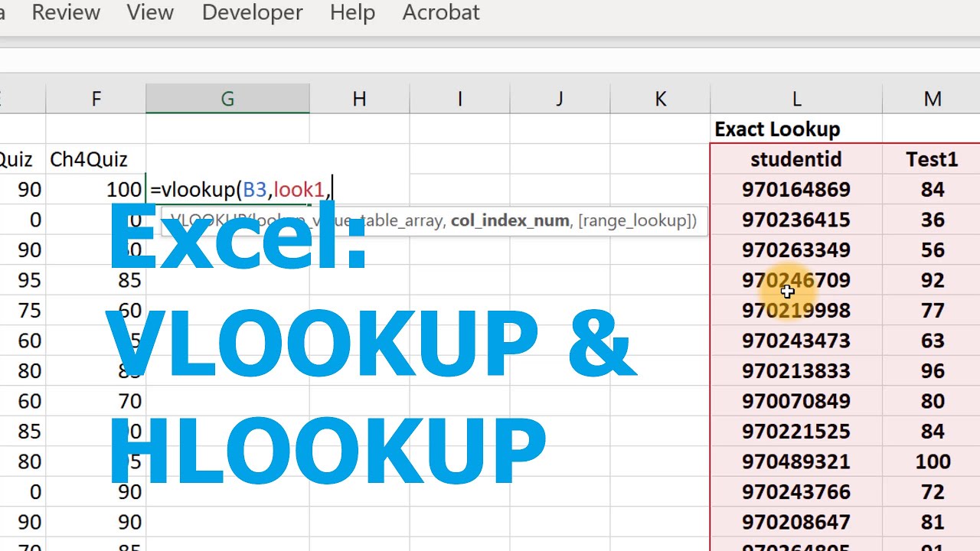Viewport: 980px width, 551px height.
Task: Select the Help ribbon tab
Action: point(352,12)
